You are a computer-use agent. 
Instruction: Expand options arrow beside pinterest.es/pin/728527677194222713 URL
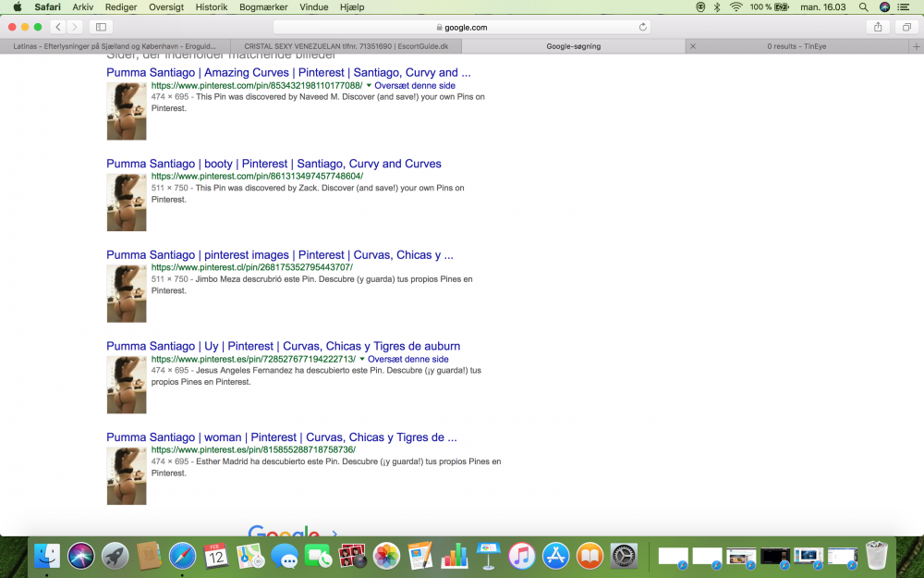[362, 359]
